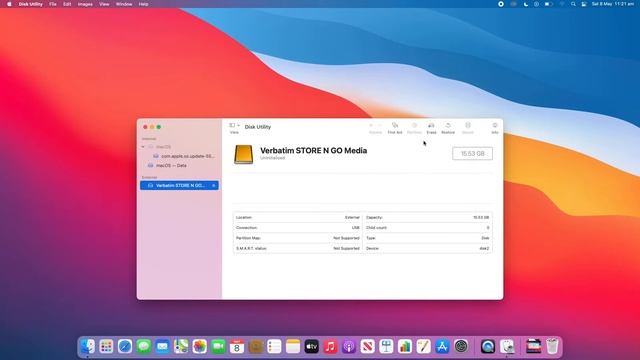Click the Device disk2 row

coord(427,248)
